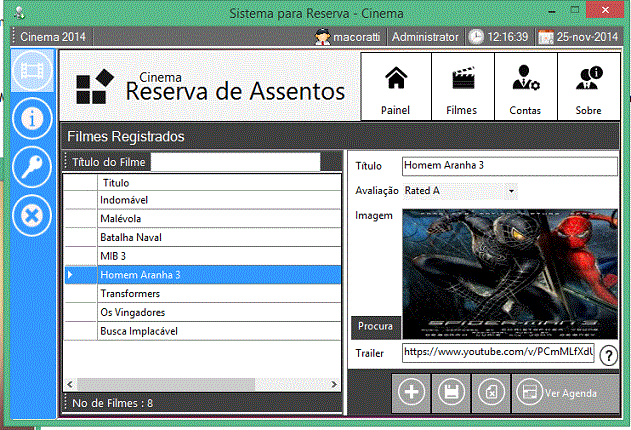The image size is (631, 430).
Task: Click the Título column header
Action: click(x=219, y=183)
